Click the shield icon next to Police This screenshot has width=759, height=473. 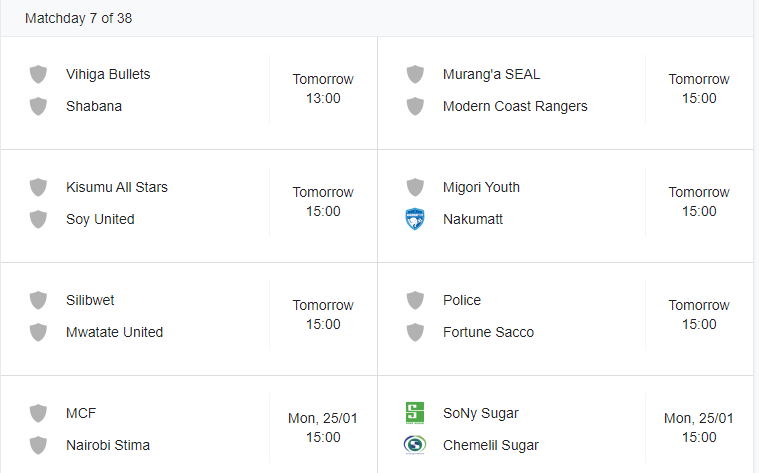[415, 300]
